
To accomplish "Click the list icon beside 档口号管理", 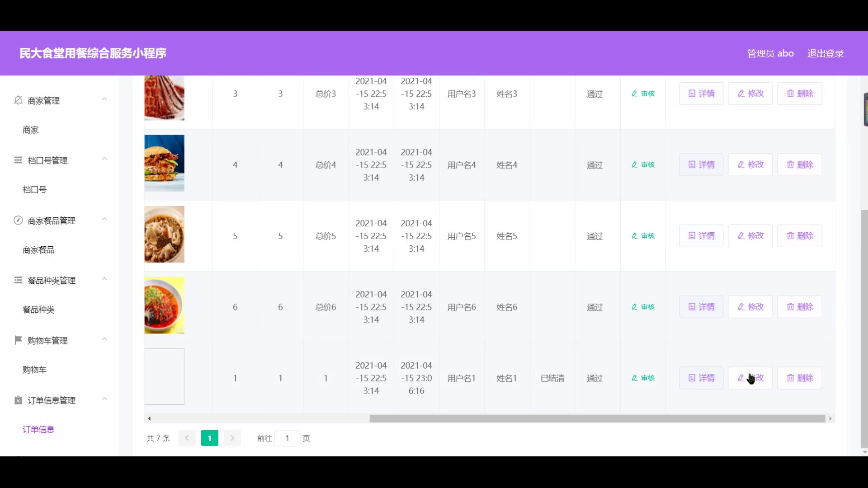I will point(18,160).
